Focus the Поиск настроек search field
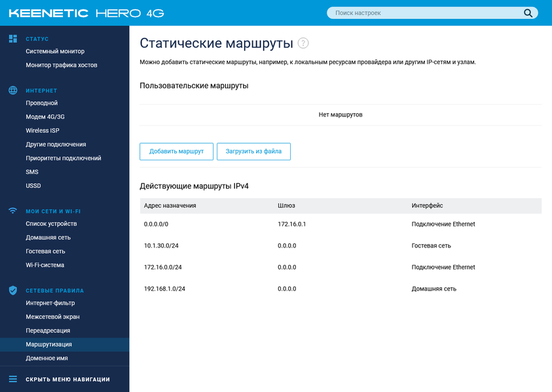 pos(432,13)
